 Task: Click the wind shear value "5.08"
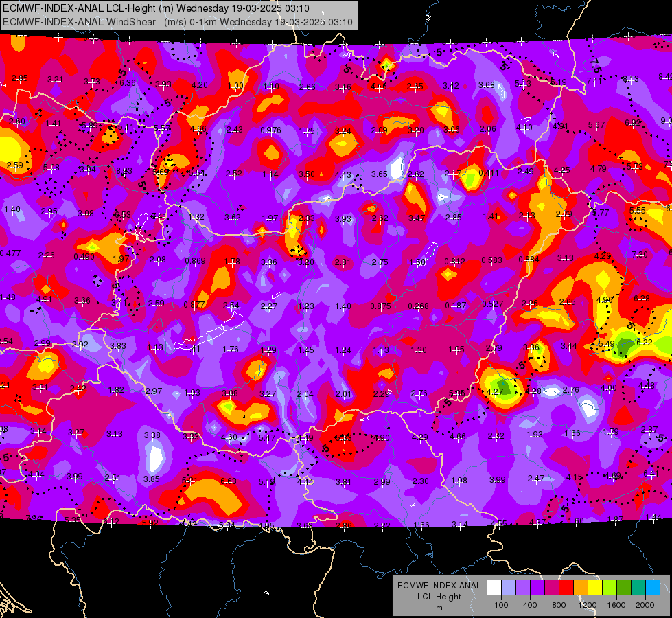click(x=51, y=168)
